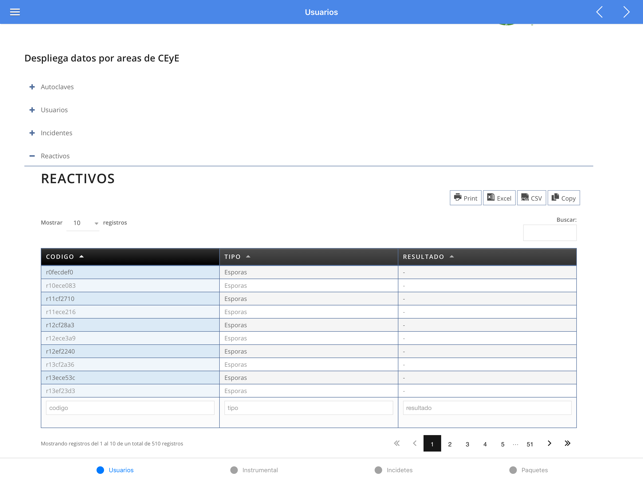The width and height of the screenshot is (643, 482).
Task: Jump to first page double-chevron
Action: click(397, 443)
